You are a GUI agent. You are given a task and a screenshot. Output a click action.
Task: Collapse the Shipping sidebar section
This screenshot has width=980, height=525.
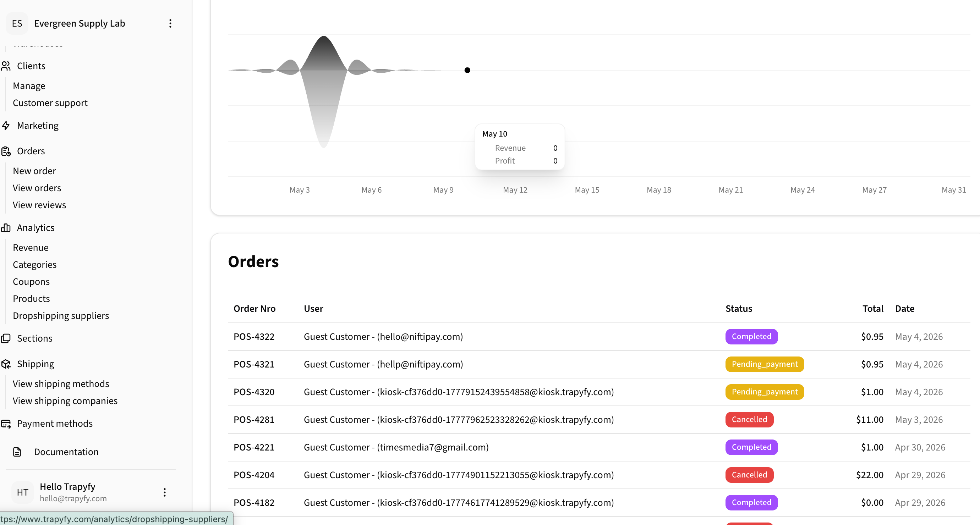(x=35, y=364)
